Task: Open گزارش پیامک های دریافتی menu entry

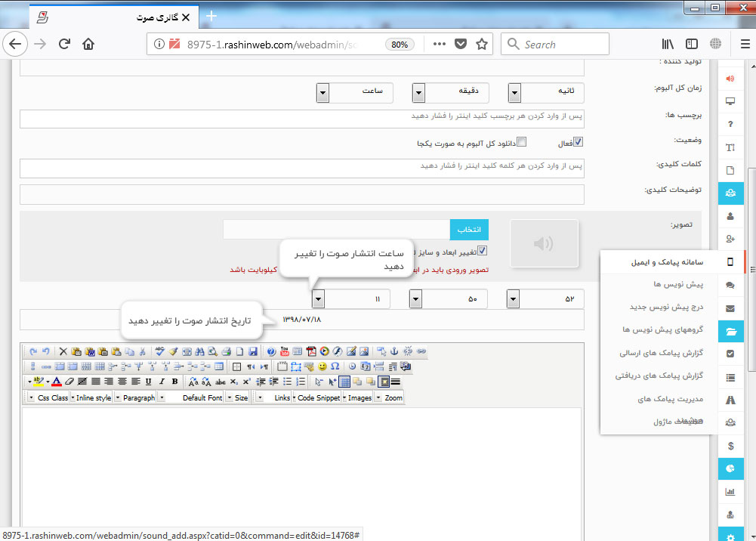Action: [659, 376]
